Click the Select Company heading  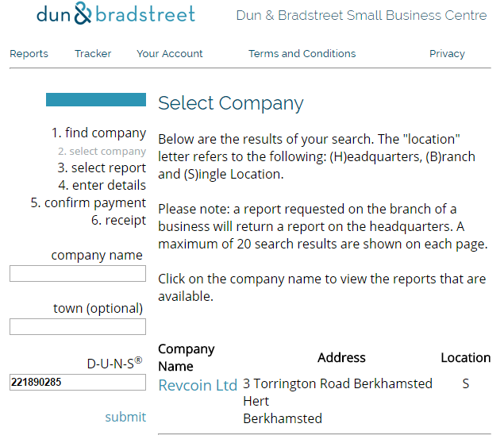tap(231, 103)
